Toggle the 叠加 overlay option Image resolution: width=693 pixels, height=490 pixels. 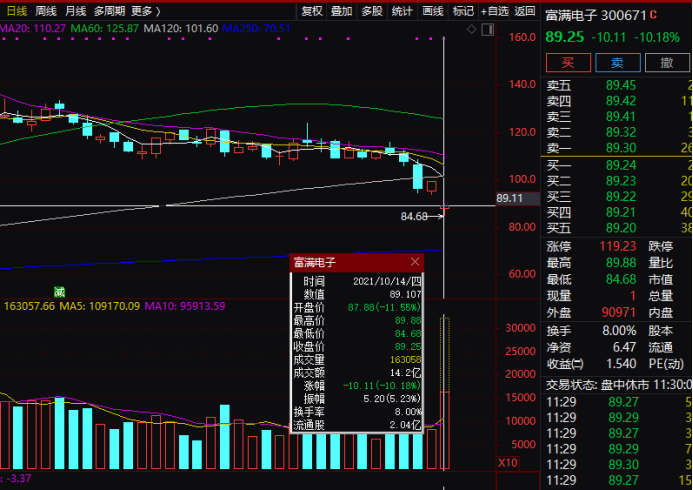(x=342, y=11)
